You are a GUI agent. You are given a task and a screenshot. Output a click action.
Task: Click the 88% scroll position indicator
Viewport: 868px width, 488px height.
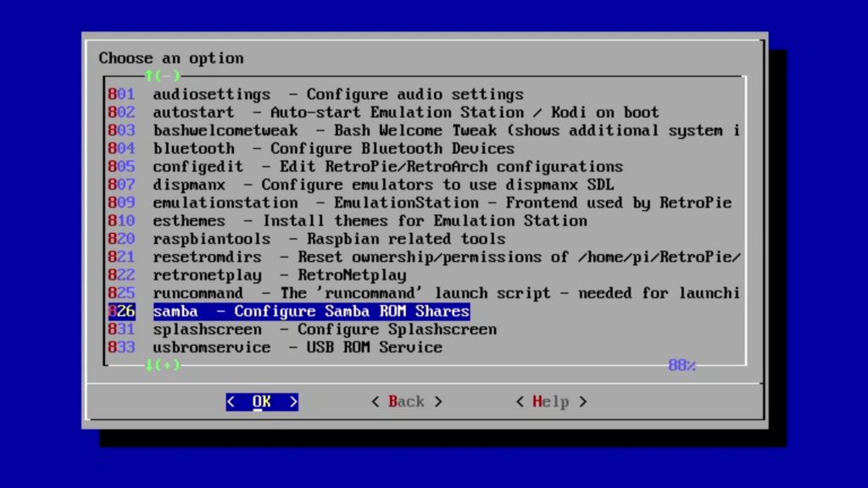(682, 365)
